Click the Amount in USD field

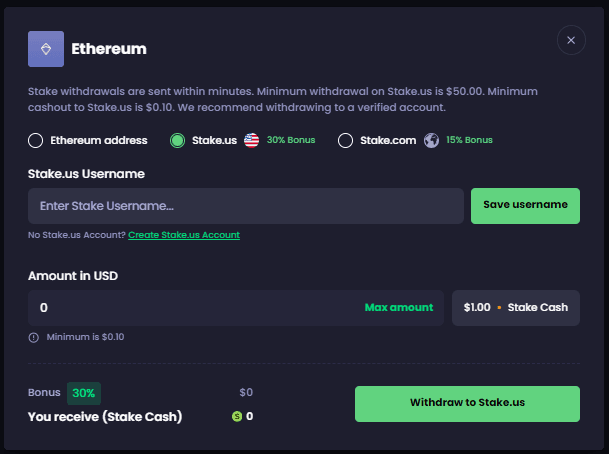click(190, 308)
